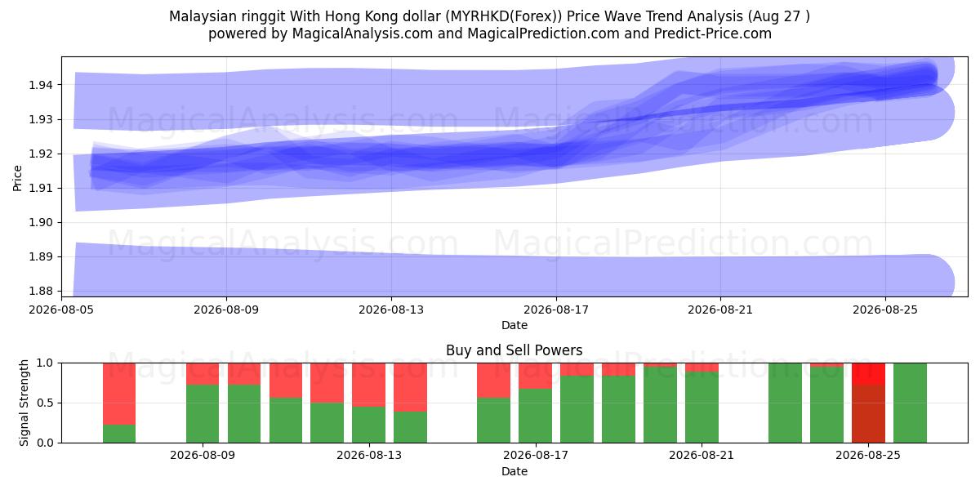Screen dimensions: 980x490
Task: Click the 2026-08-21 date tick on price chart
Action: tap(721, 310)
